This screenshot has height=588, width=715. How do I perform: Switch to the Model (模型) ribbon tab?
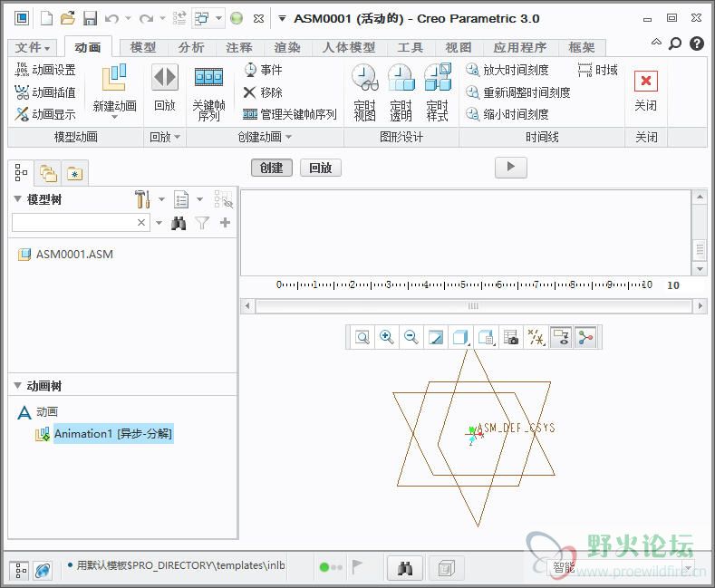pyautogui.click(x=142, y=47)
